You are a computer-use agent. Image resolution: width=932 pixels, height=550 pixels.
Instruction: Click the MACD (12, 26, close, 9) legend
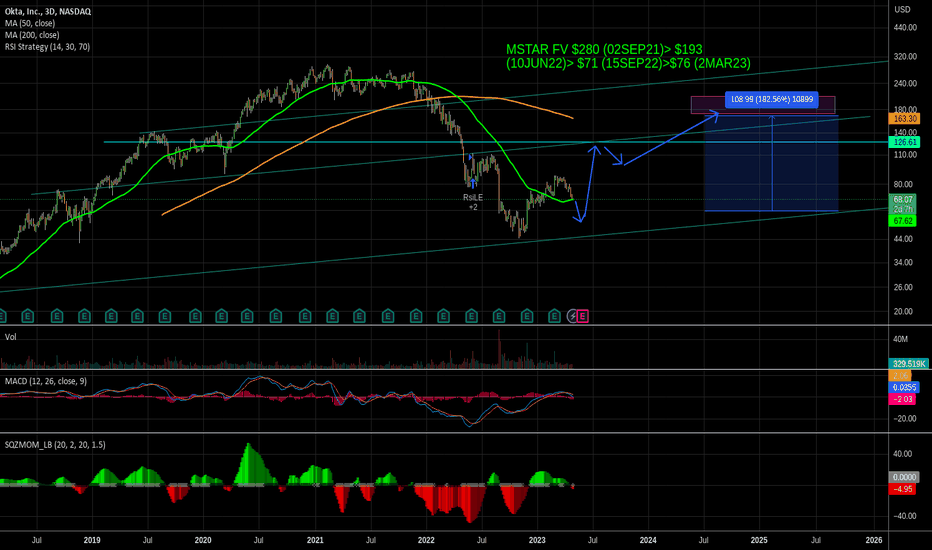[46, 381]
